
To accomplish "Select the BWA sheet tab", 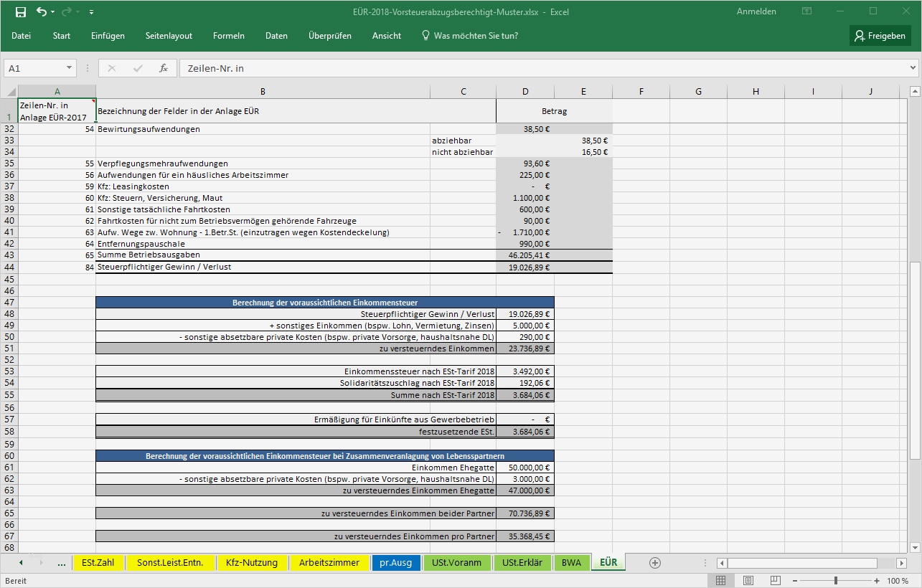I will (571, 563).
